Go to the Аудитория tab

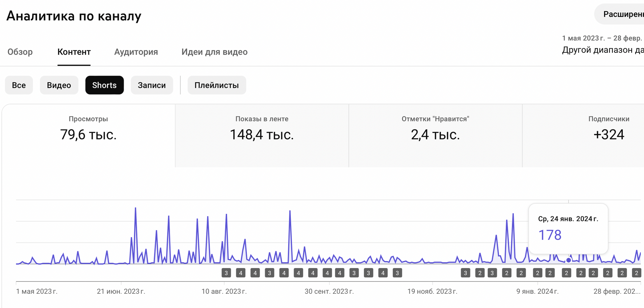pyautogui.click(x=136, y=52)
